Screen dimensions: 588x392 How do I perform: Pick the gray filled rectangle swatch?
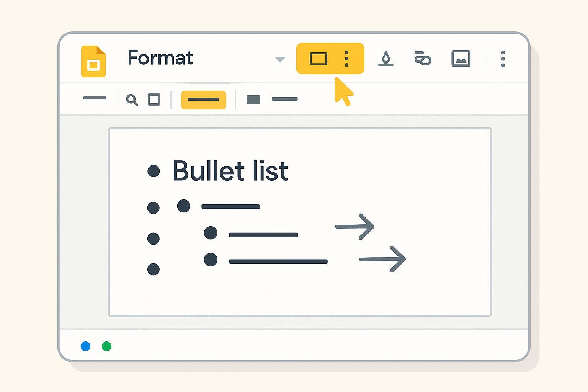[x=253, y=100]
